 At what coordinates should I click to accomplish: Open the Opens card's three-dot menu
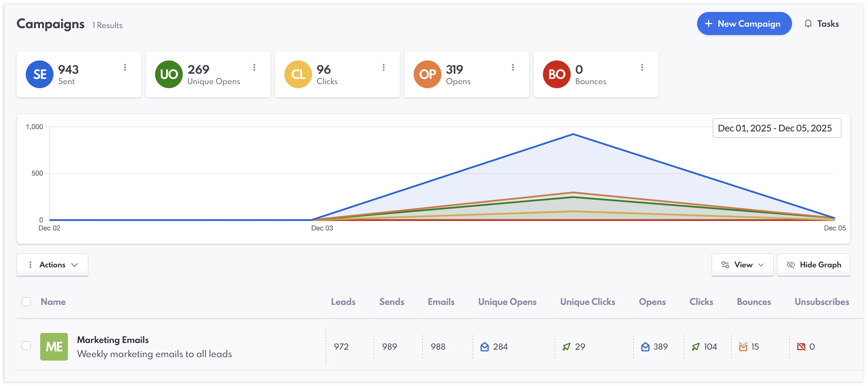(513, 67)
